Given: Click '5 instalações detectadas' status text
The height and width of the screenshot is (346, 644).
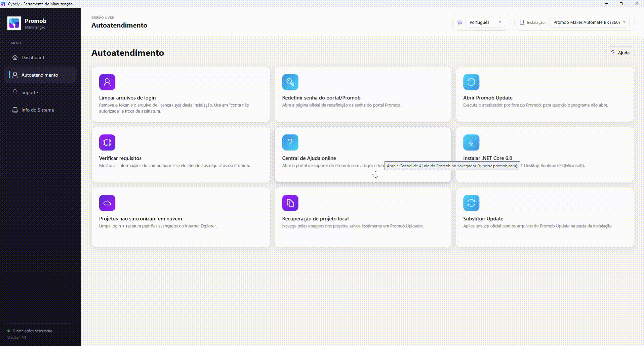Looking at the screenshot, I should click(x=33, y=331).
